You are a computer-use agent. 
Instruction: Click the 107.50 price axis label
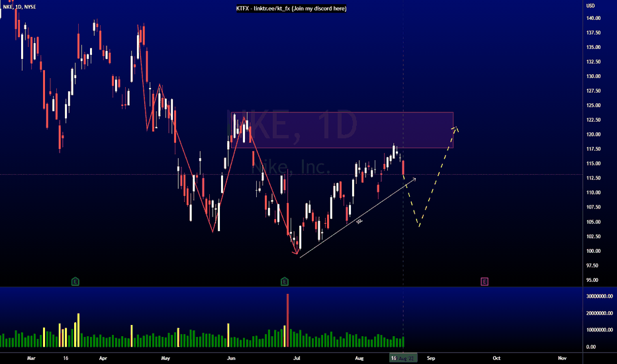pos(593,207)
